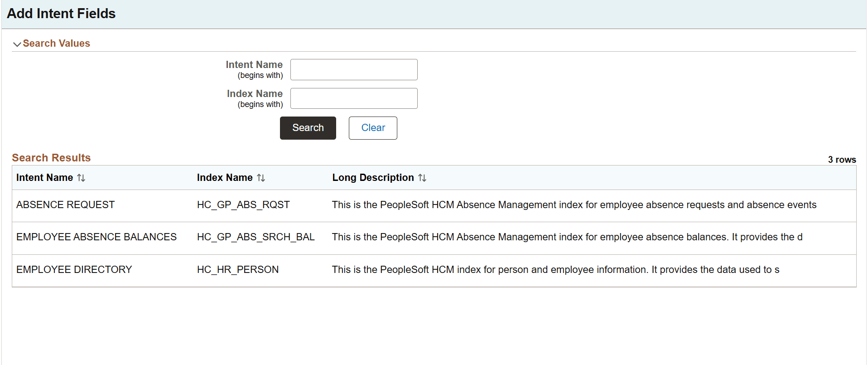
Task: Click the absence requests and events description
Action: click(x=574, y=205)
